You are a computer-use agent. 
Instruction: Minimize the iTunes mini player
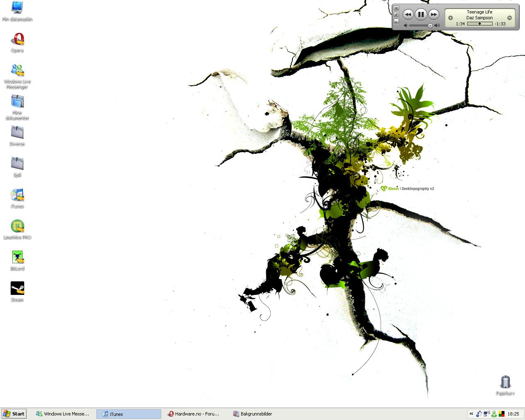(396, 21)
